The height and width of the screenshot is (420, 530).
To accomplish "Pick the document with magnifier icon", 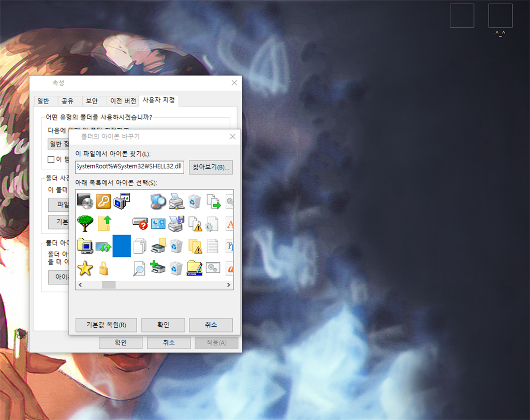I will pos(139,268).
